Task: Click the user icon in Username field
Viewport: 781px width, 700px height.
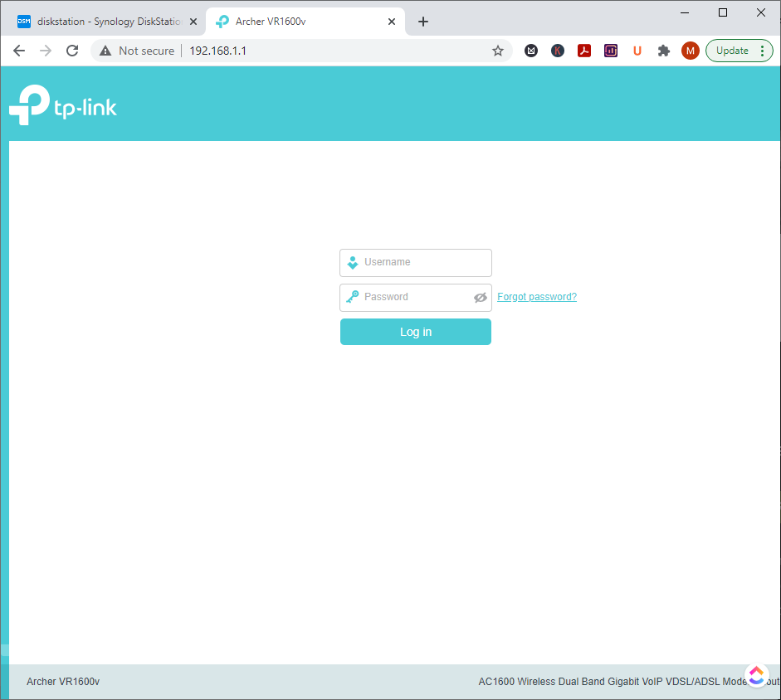Action: point(353,262)
